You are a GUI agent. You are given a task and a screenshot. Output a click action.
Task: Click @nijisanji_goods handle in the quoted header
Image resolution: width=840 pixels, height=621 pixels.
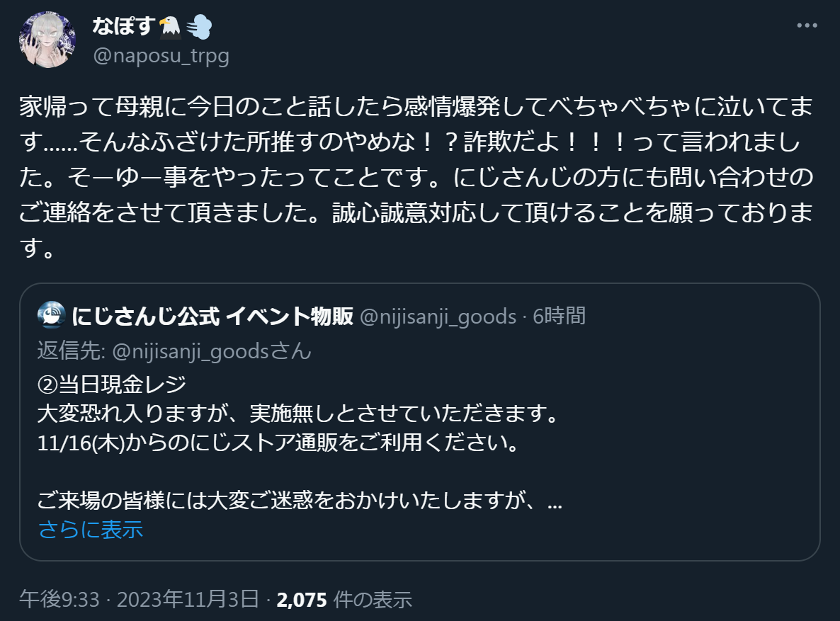(x=438, y=316)
